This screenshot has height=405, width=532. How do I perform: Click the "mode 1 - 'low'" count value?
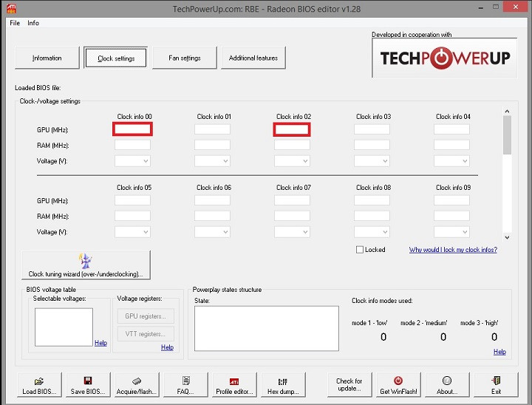point(383,337)
